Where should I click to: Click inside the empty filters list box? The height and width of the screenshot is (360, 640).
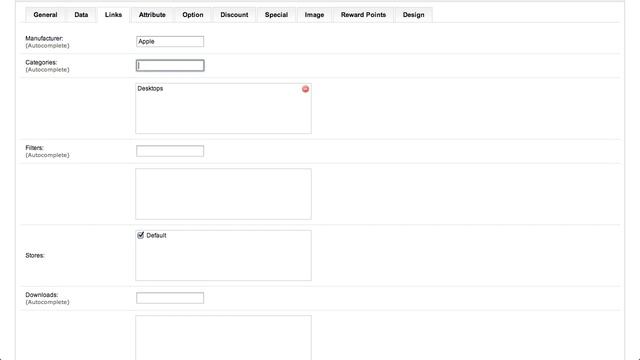(x=223, y=194)
